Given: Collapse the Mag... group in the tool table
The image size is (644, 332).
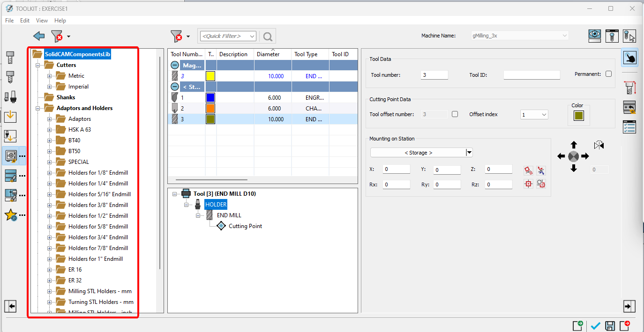Looking at the screenshot, I should pyautogui.click(x=174, y=66).
